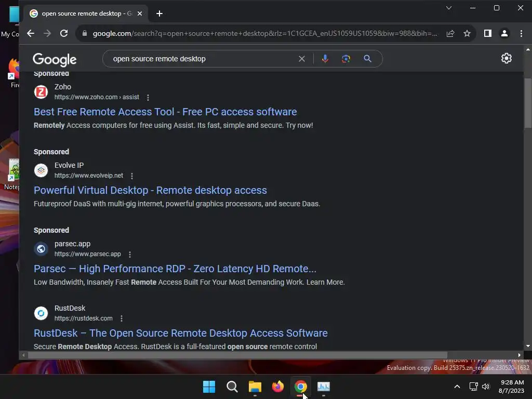Click the URL address bar
The image size is (532, 399).
click(x=264, y=33)
